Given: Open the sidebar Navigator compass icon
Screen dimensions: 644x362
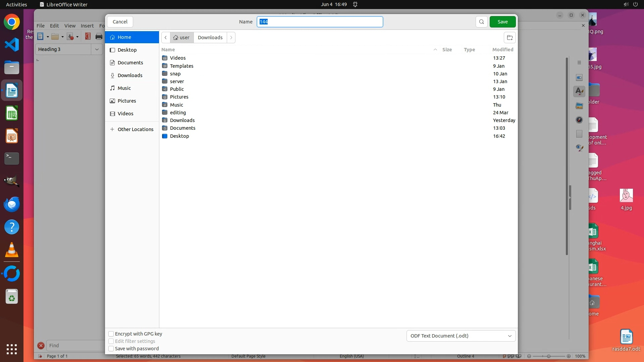Looking at the screenshot, I should (579, 120).
